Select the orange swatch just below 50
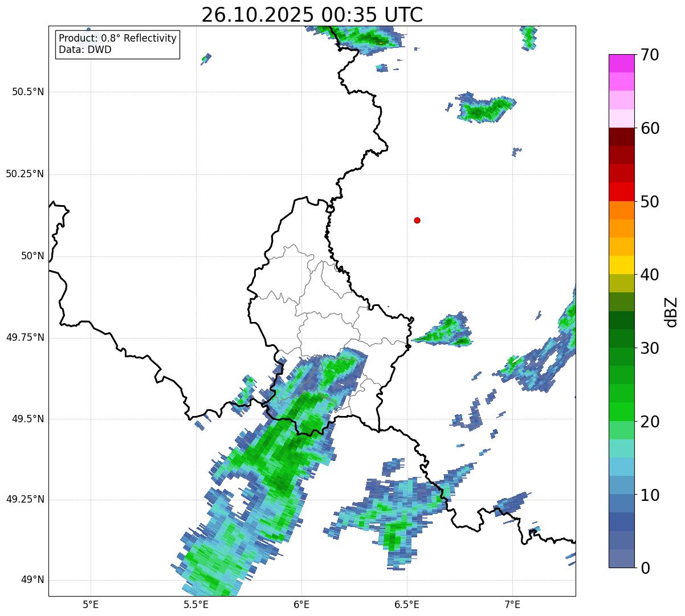 tap(621, 210)
